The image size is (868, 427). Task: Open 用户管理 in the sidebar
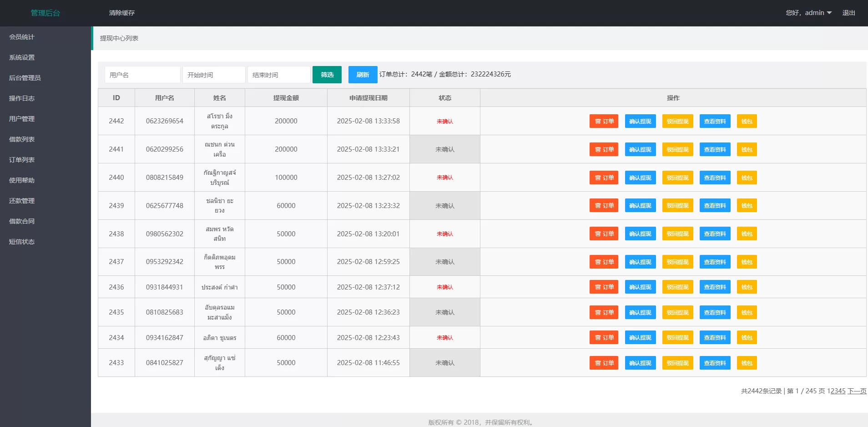[x=22, y=119]
